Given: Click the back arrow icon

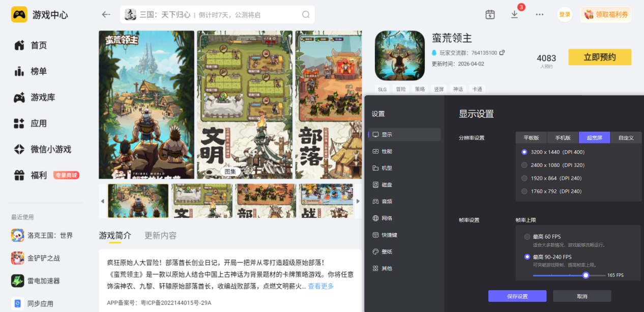Looking at the screenshot, I should (x=106, y=15).
